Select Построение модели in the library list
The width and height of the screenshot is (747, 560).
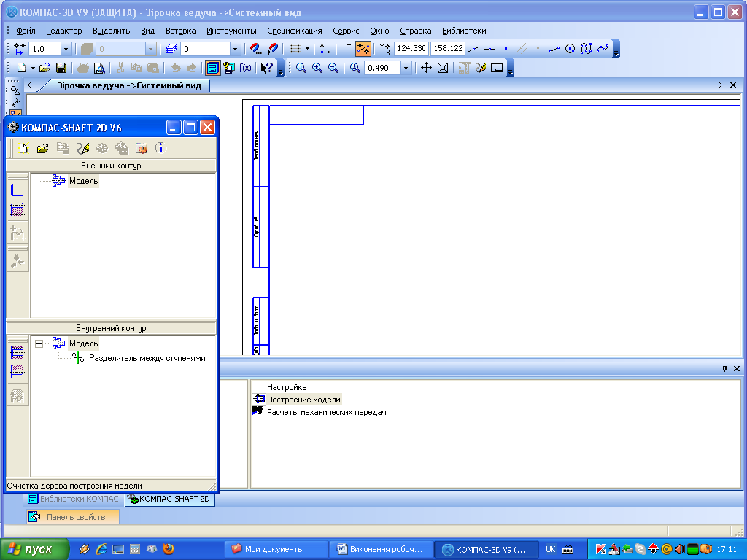tap(303, 400)
